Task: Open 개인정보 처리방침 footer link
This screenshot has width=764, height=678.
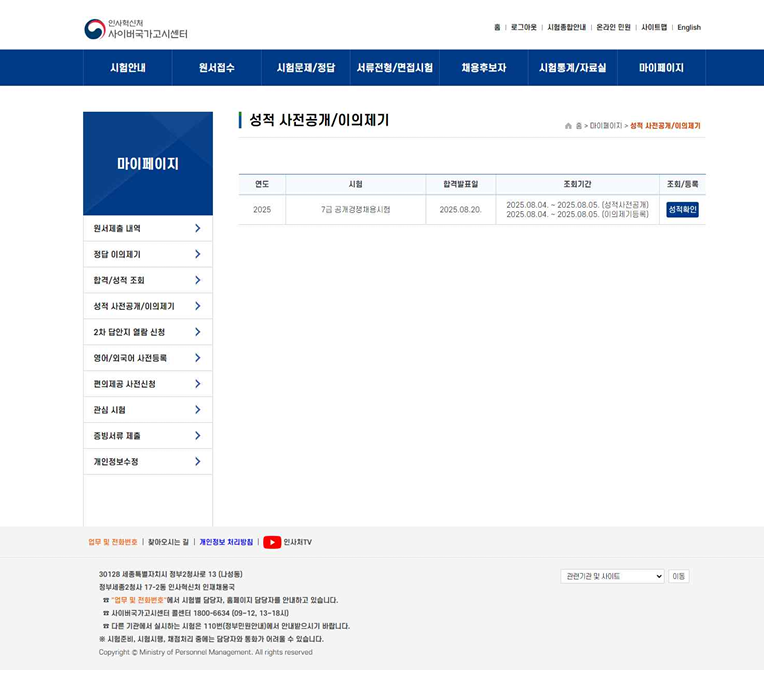Action: coord(226,542)
